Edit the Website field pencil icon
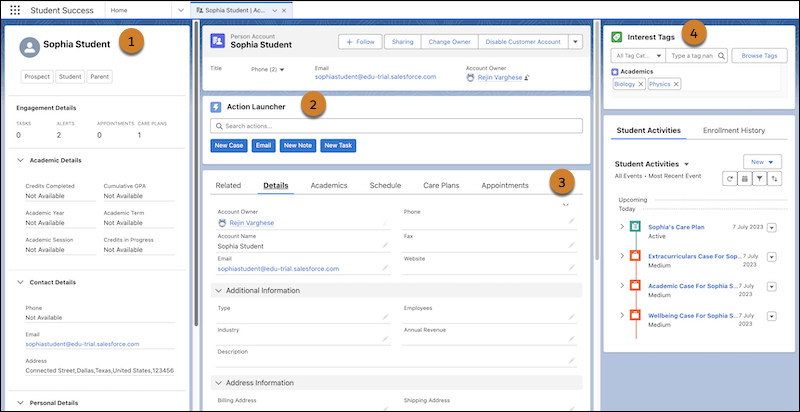The width and height of the screenshot is (800, 412). [x=572, y=268]
